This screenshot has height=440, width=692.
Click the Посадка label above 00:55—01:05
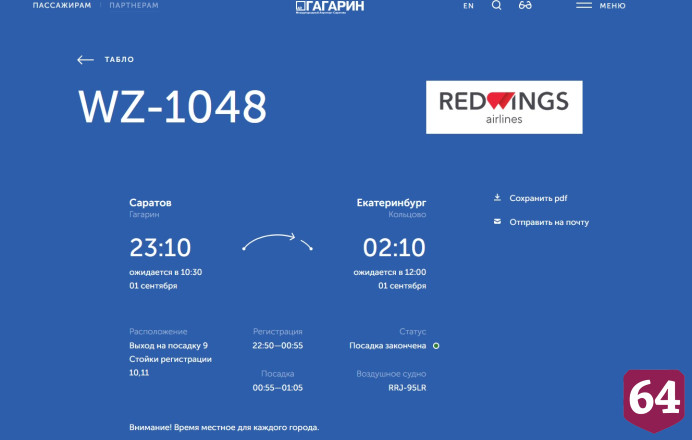click(278, 374)
